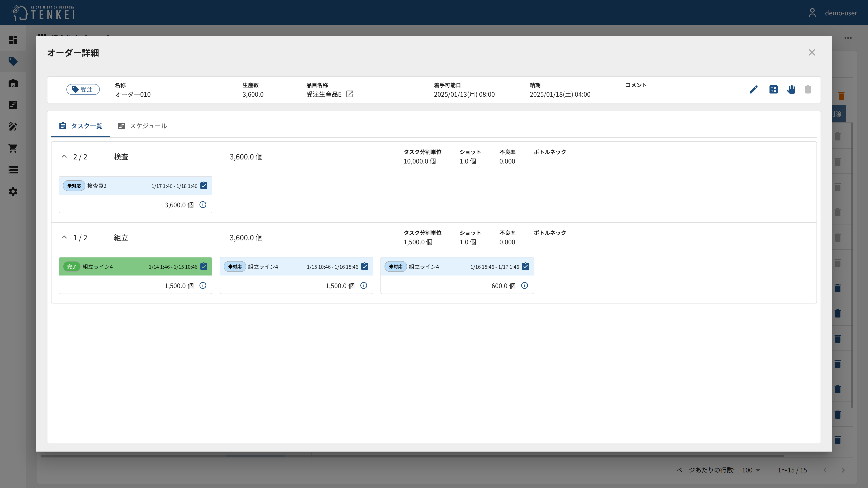Image resolution: width=868 pixels, height=488 pixels.
Task: Click the pencil edit order icon
Action: (753, 90)
